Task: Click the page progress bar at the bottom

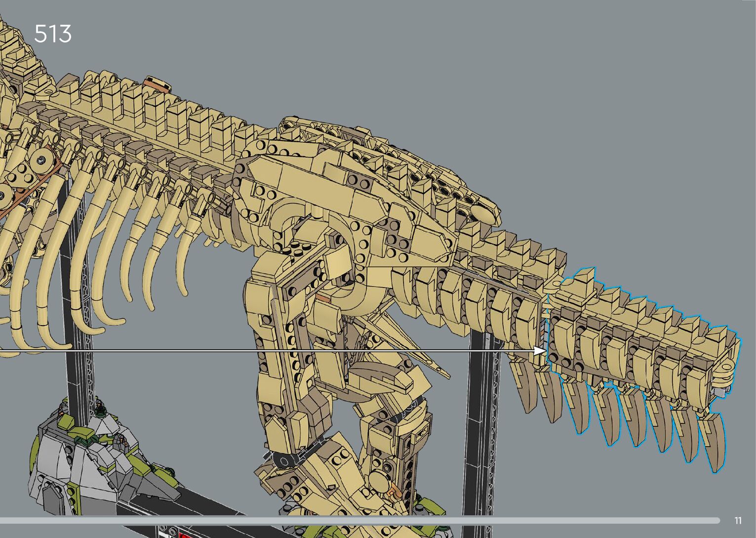Action: (359, 520)
